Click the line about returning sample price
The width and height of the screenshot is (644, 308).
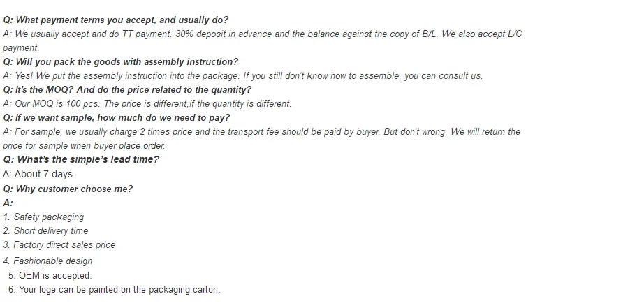(x=84, y=146)
